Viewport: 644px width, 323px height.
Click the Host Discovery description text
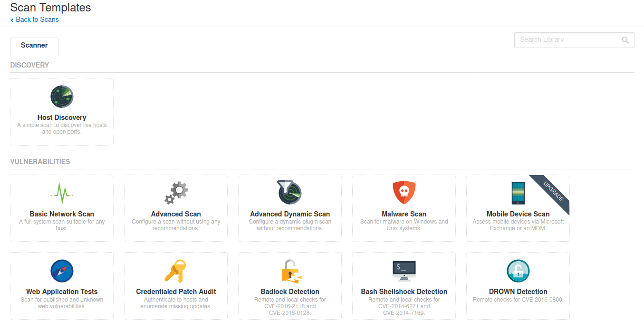point(62,128)
